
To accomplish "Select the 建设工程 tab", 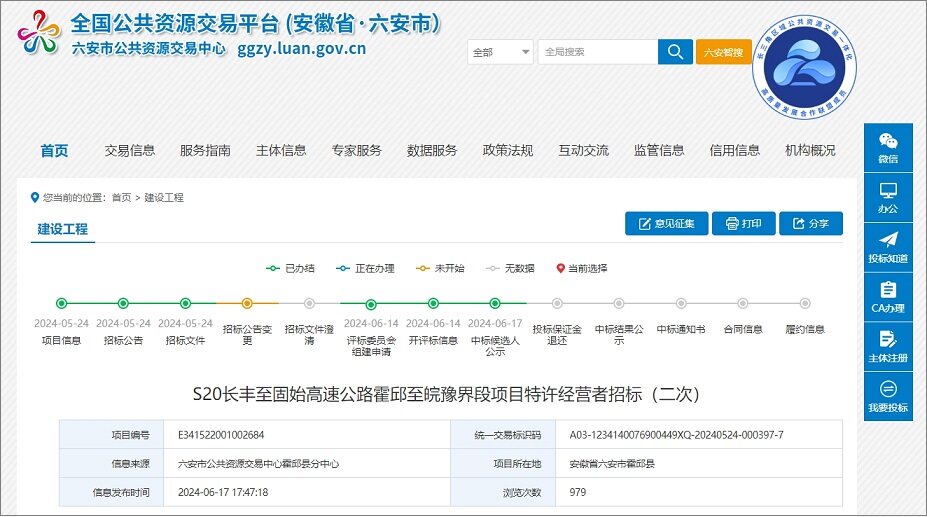I will coord(63,229).
